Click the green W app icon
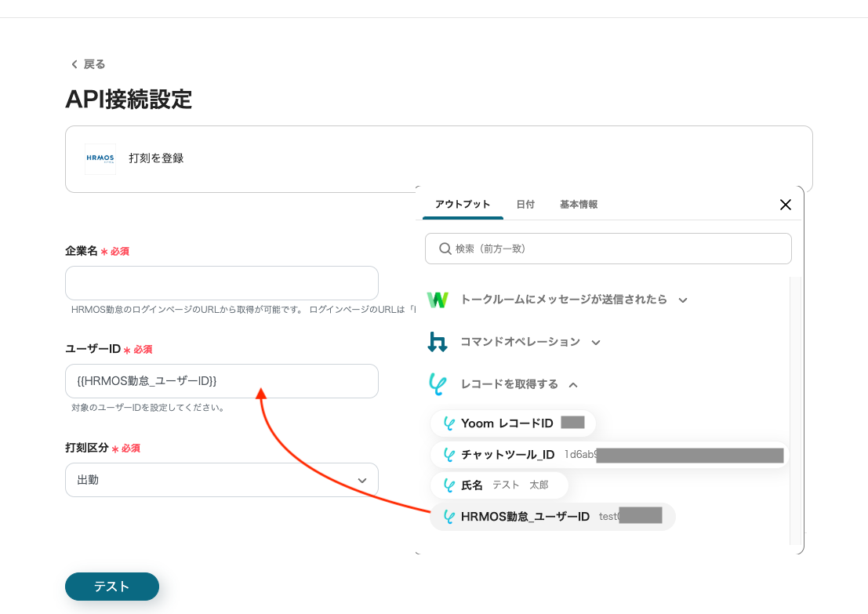868x614 pixels. tap(438, 300)
